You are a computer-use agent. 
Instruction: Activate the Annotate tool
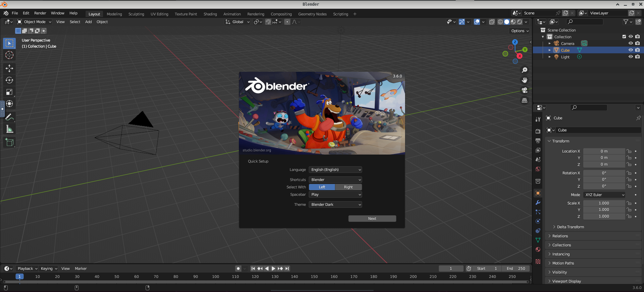coord(9,117)
